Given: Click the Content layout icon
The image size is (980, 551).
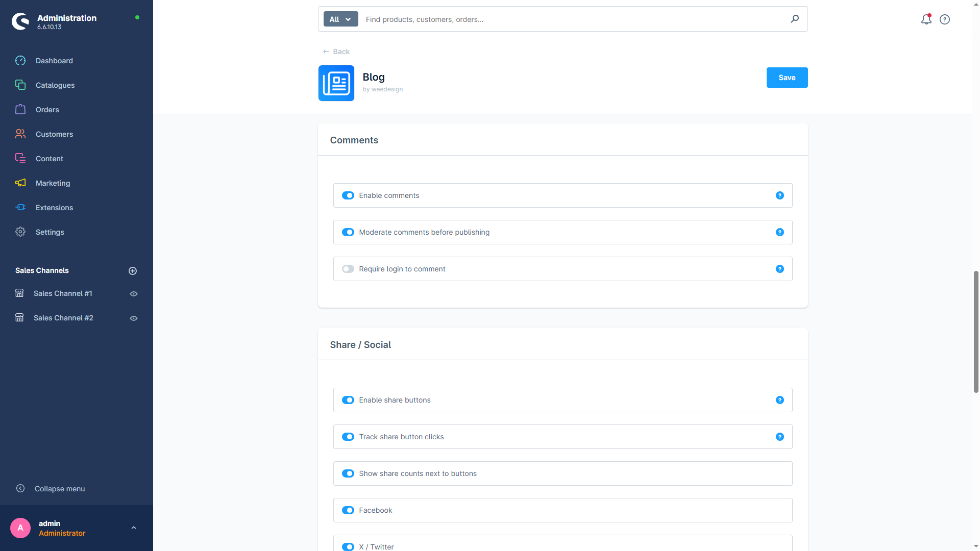Looking at the screenshot, I should tap(20, 159).
